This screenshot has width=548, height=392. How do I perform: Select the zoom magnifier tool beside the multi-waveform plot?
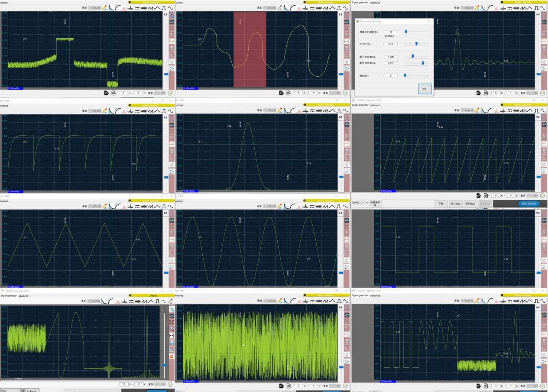point(172,329)
